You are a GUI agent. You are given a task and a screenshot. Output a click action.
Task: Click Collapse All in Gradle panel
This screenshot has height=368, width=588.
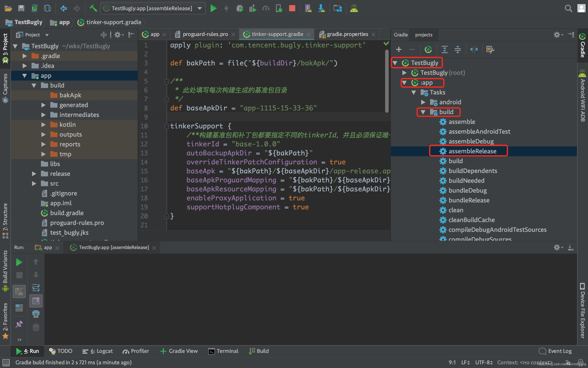458,49
